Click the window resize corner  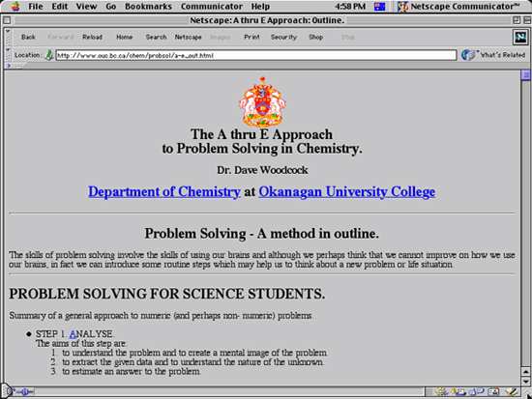pyautogui.click(x=527, y=393)
